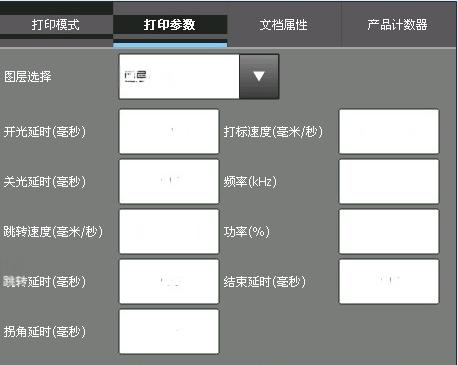Click the 拐角延时(毫秒) label text
The width and height of the screenshot is (458, 365).
click(45, 332)
